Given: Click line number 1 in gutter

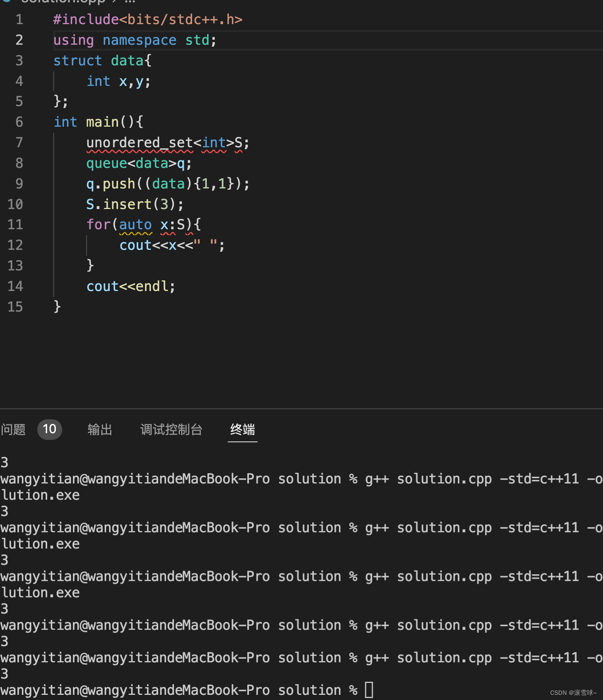Looking at the screenshot, I should coord(19,19).
